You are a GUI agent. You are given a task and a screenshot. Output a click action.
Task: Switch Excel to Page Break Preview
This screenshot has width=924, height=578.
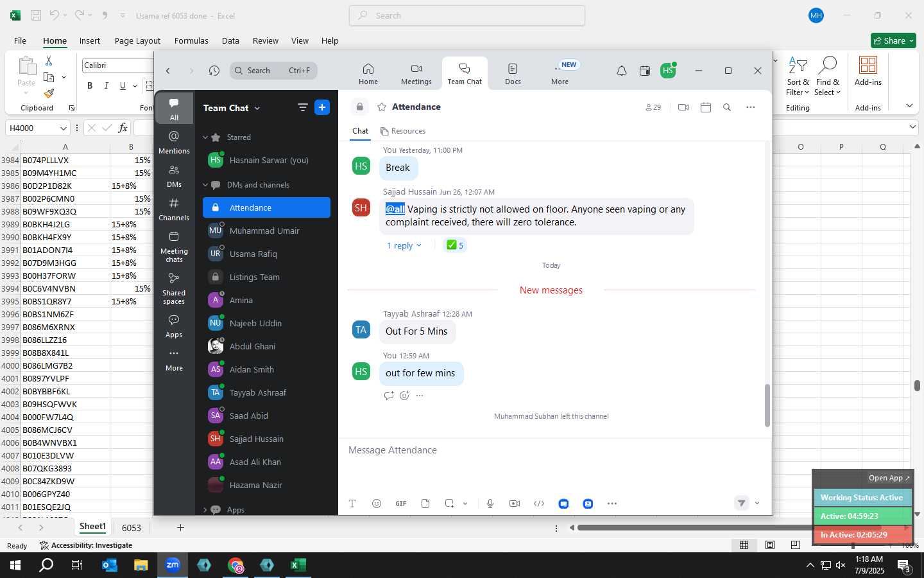796,545
